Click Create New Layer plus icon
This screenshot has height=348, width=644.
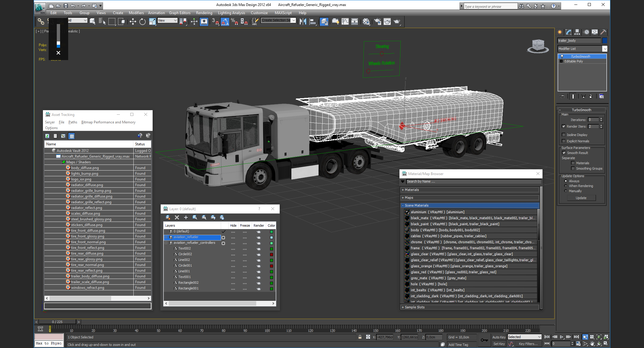coord(186,217)
